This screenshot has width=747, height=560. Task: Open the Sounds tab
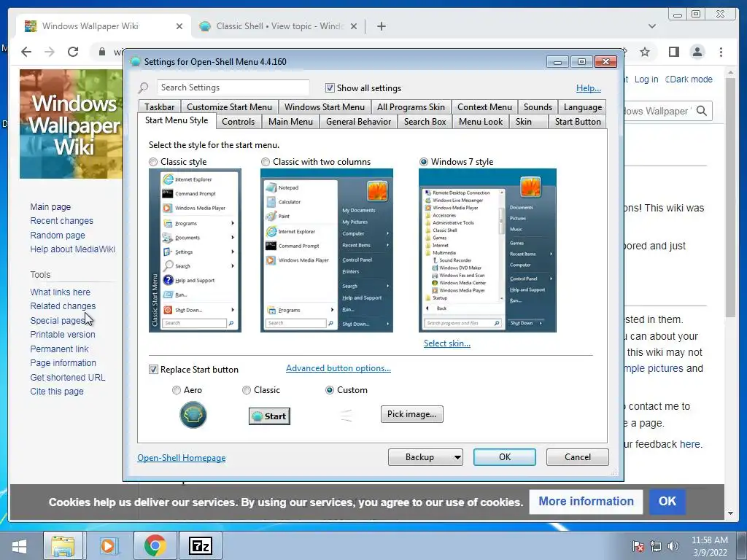[538, 107]
